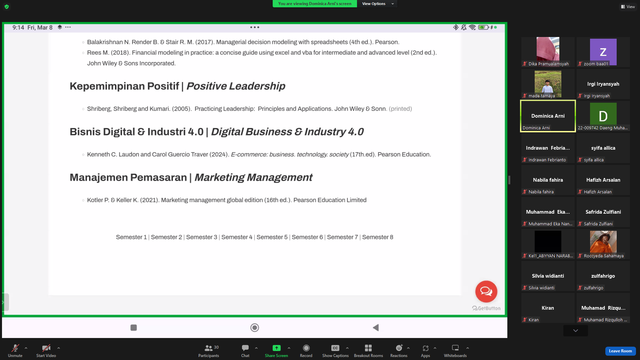Select Dika Pramualamsyah video thumbnail

548,52
